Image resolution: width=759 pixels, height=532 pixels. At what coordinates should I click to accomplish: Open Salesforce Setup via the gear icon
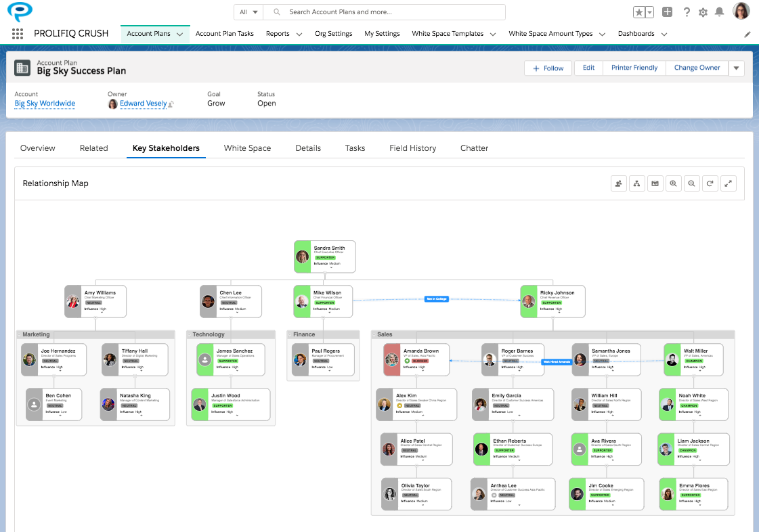click(703, 12)
